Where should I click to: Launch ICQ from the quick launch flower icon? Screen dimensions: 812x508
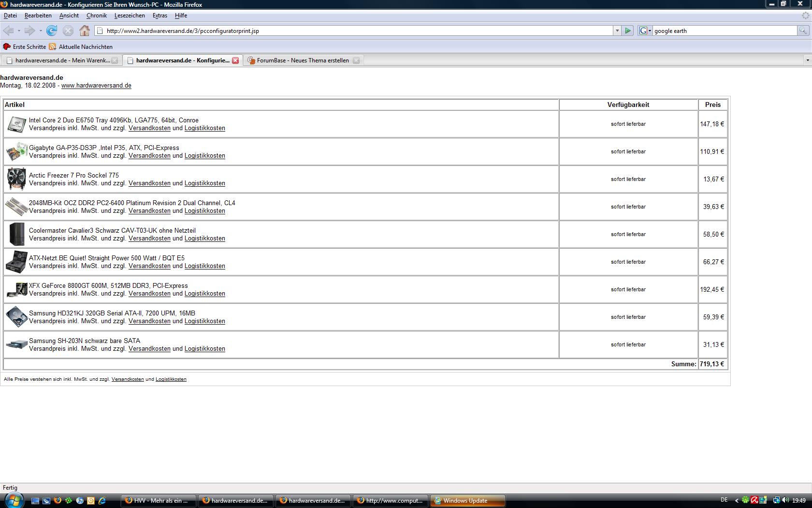(x=69, y=501)
